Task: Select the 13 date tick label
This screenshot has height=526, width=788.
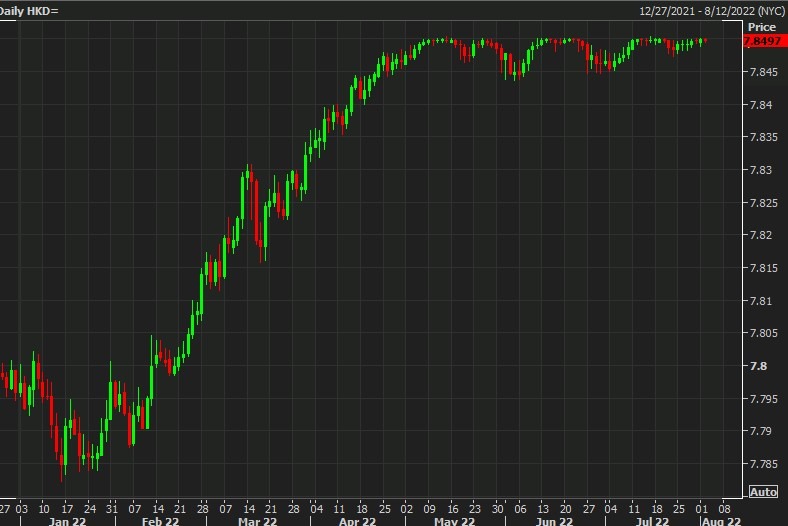Action: (543, 509)
